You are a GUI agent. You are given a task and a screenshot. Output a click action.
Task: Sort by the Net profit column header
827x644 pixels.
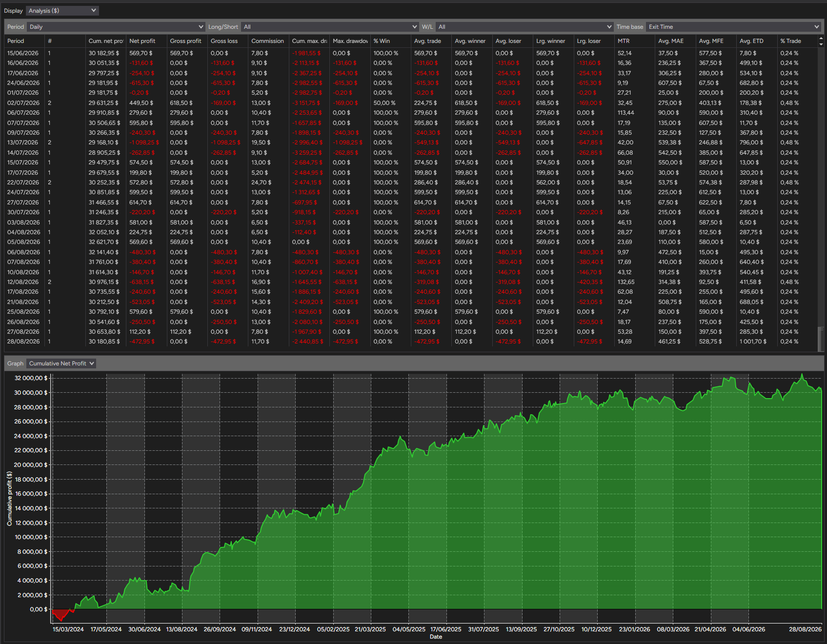(x=146, y=41)
